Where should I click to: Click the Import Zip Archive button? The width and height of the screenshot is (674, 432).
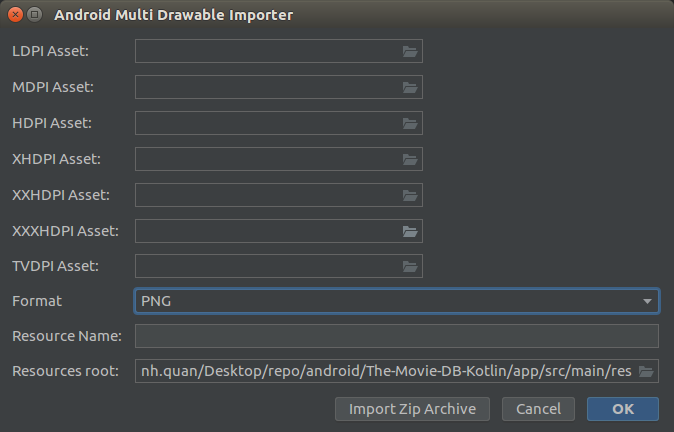pyautogui.click(x=413, y=409)
